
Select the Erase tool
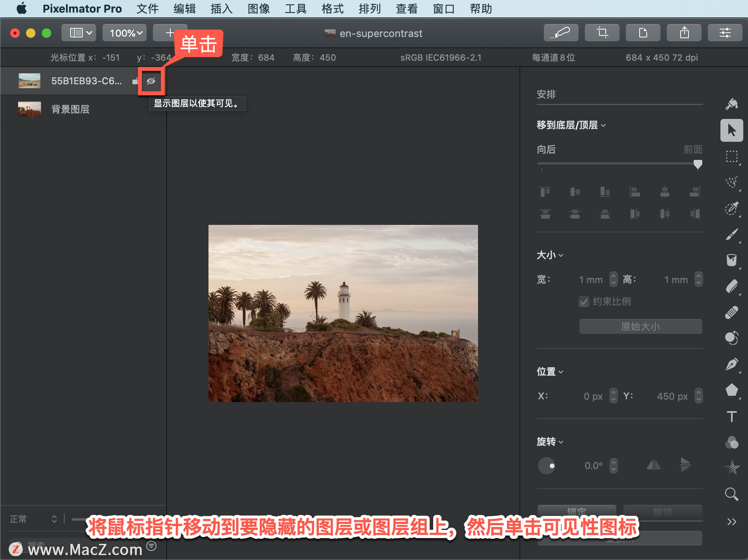pyautogui.click(x=731, y=286)
